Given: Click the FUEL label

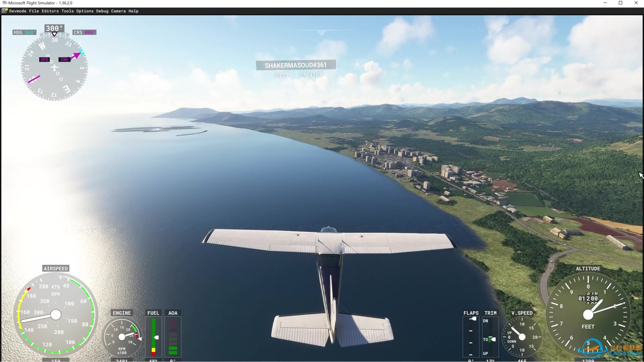Looking at the screenshot, I should click(153, 313).
